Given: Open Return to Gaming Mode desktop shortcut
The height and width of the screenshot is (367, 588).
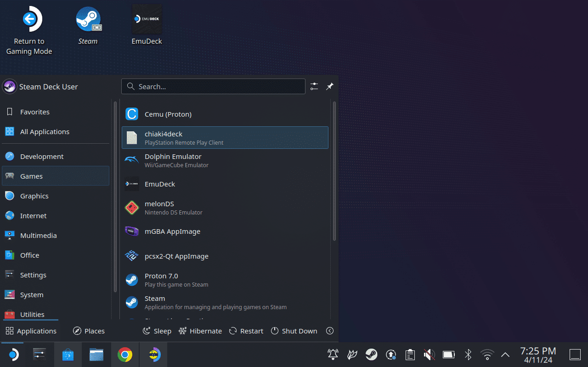Looking at the screenshot, I should (29, 31).
